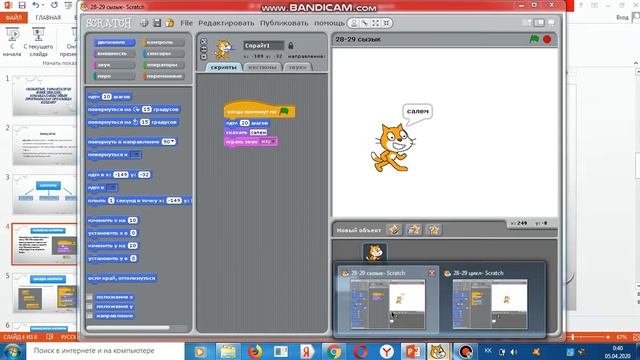Select the duplicate stamp tool in Scratch toolbar

[x=354, y=23]
